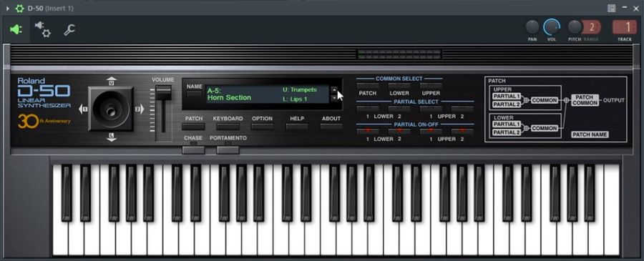This screenshot has width=644, height=261.
Task: Select the green speaker plugin editor icon
Action: [16, 30]
